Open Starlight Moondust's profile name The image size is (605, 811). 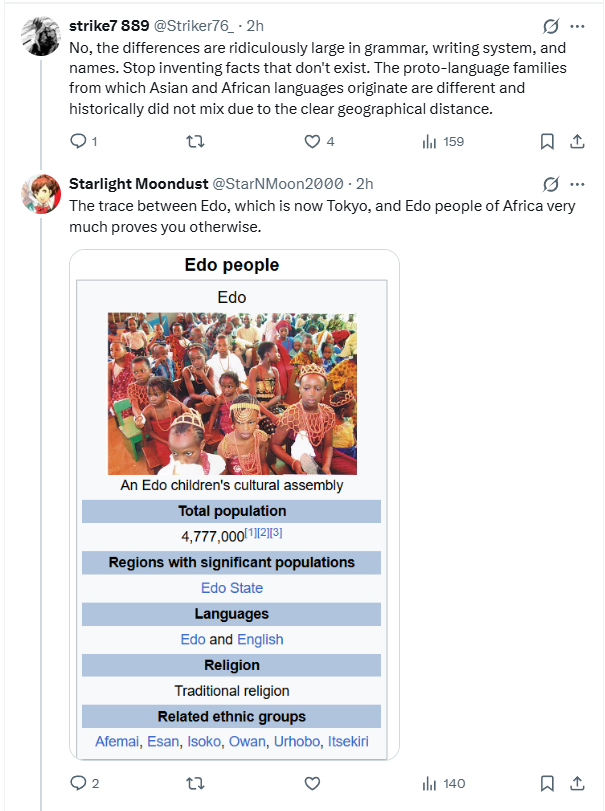139,184
